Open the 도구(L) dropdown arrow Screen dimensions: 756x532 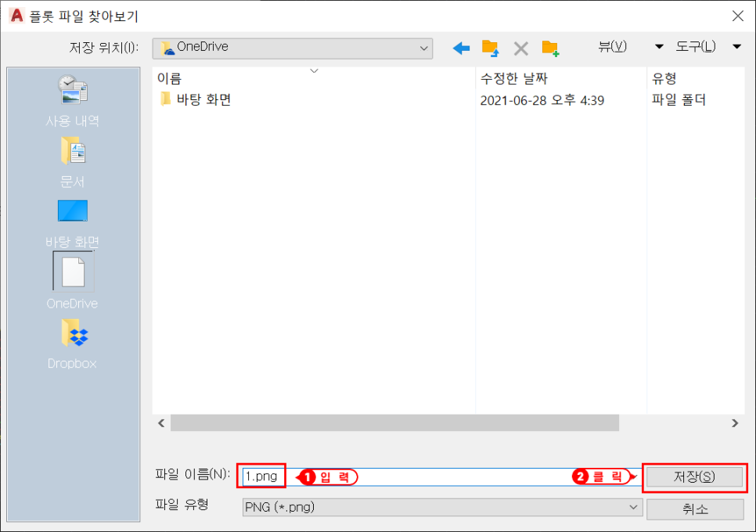pyautogui.click(x=736, y=47)
